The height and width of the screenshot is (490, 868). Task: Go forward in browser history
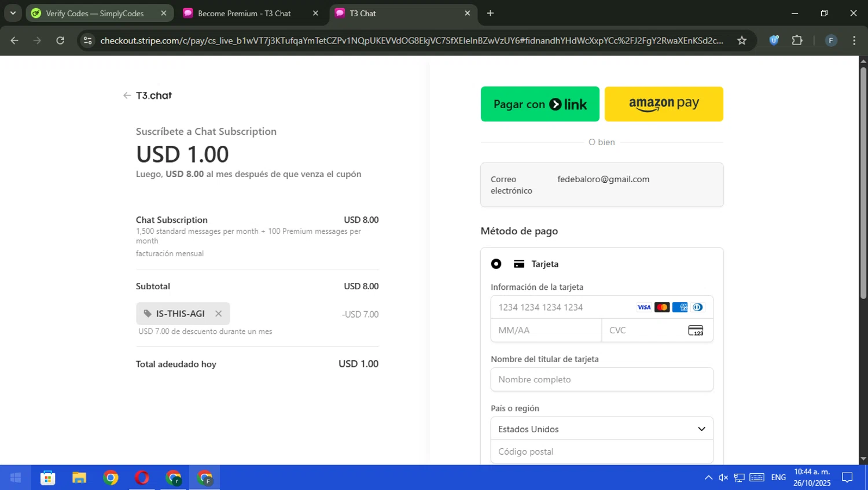(x=37, y=40)
